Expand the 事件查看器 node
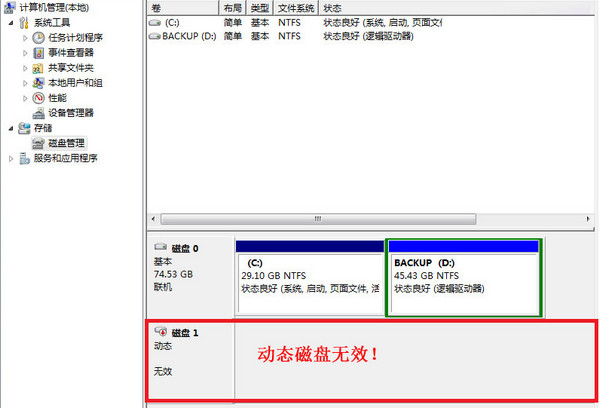The height and width of the screenshot is (408, 600). 25,53
